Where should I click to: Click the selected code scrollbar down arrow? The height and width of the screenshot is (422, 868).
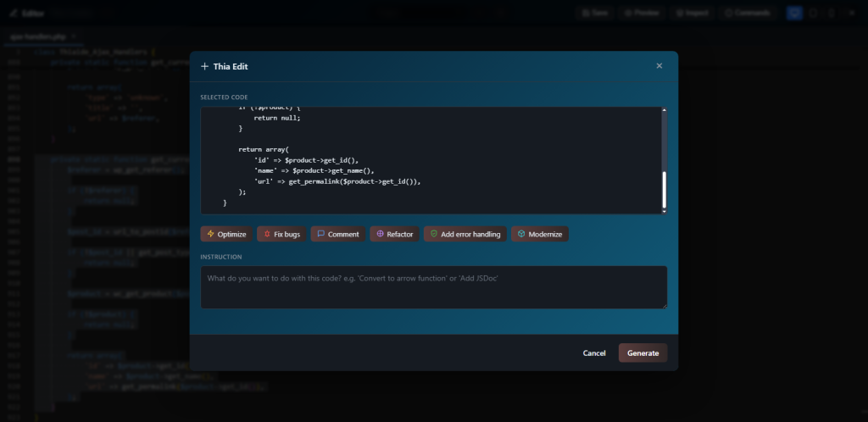pos(665,211)
